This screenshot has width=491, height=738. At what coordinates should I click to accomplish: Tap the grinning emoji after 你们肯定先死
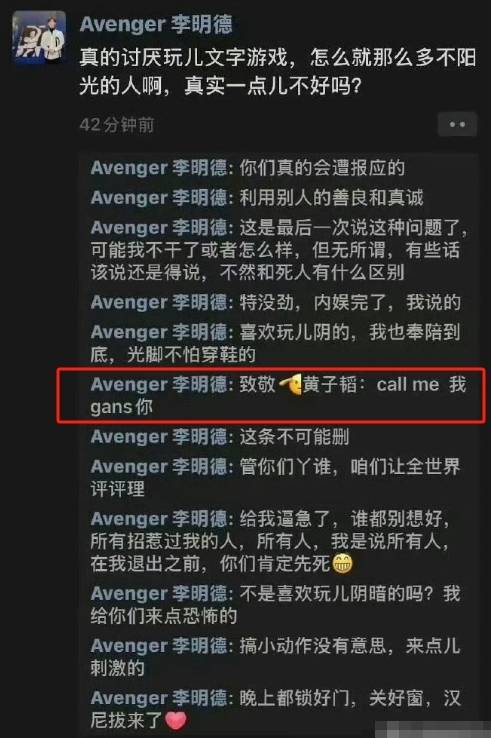tap(342, 563)
